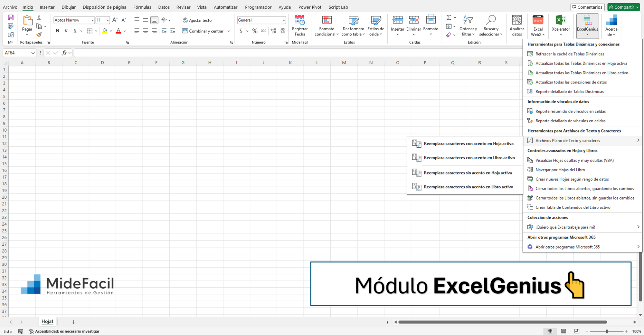This screenshot has width=644, height=335.
Task: Select the Hoja1 sheet tab
Action: pyautogui.click(x=47, y=321)
